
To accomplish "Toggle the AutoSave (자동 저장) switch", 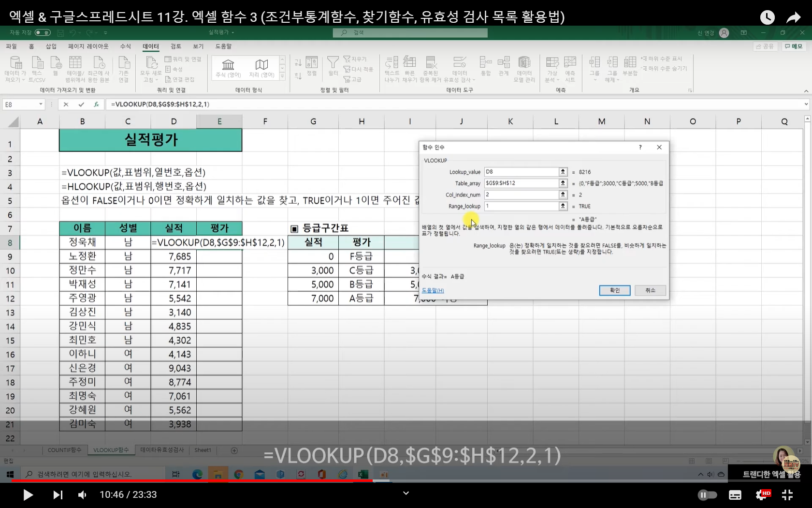I will [43, 32].
